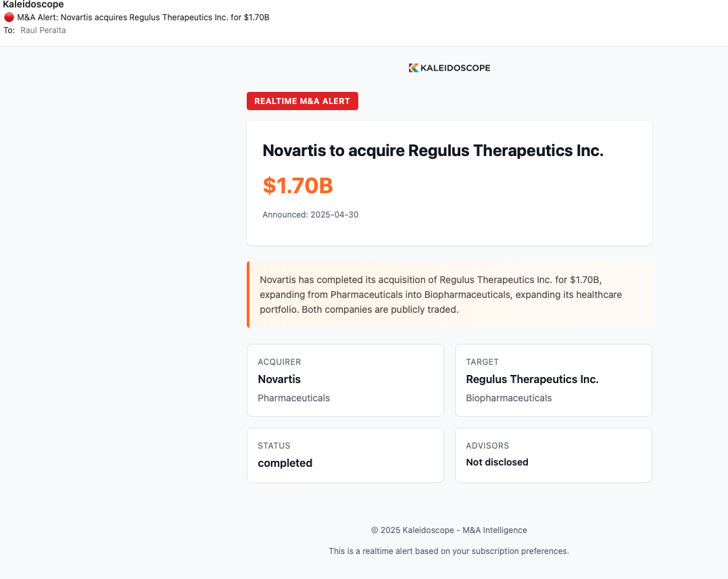Click the recipient Raul Peralta
Image resolution: width=728 pixels, height=579 pixels.
coord(43,30)
